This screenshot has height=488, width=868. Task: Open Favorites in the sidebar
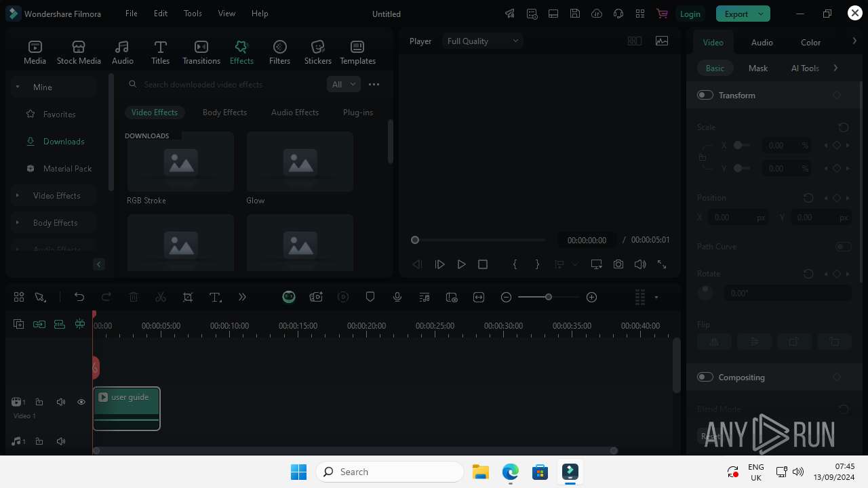tap(59, 114)
